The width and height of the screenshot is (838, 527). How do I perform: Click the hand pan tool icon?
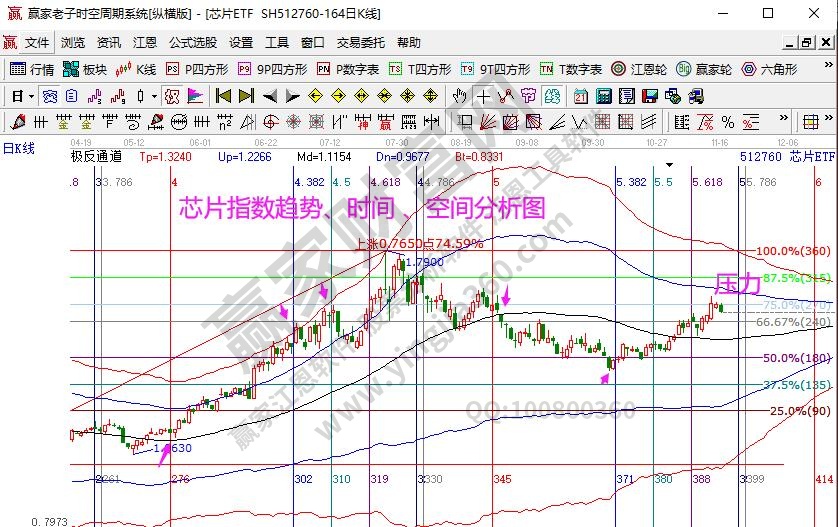coord(459,96)
